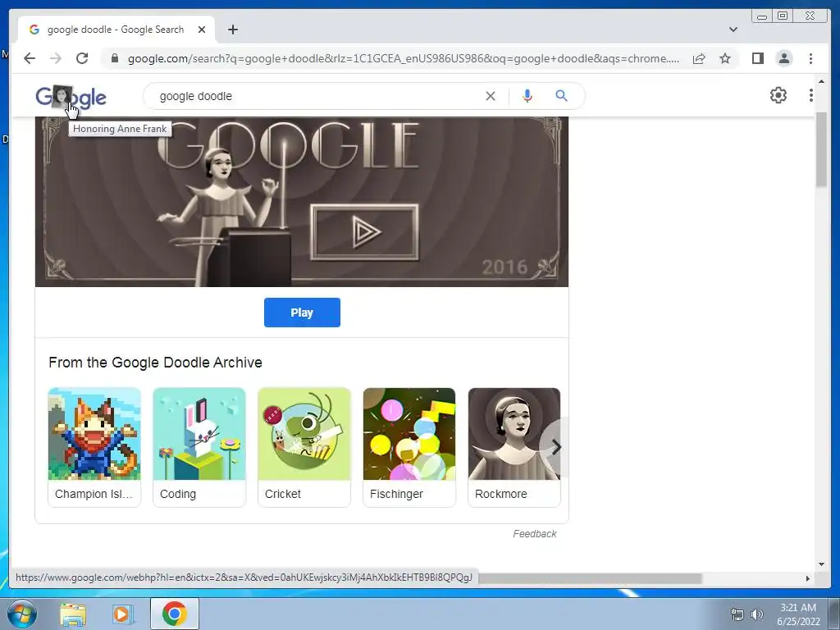840x630 pixels.
Task: Play the Rockmore doodle video frame
Action: pyautogui.click(x=365, y=232)
